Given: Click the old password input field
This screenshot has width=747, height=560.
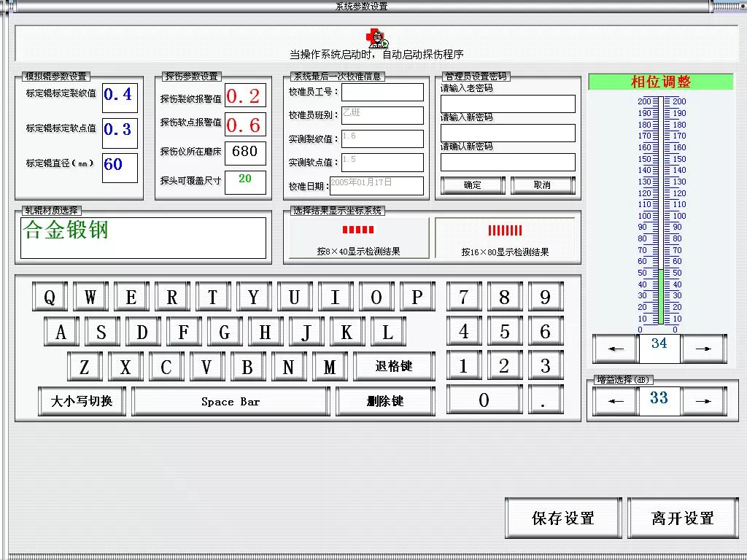Looking at the screenshot, I should point(508,104).
